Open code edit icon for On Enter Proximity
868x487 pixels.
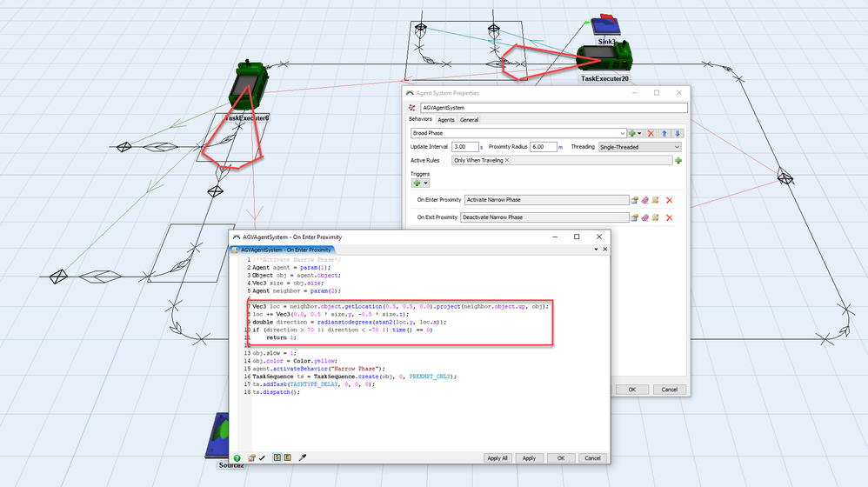(x=656, y=200)
